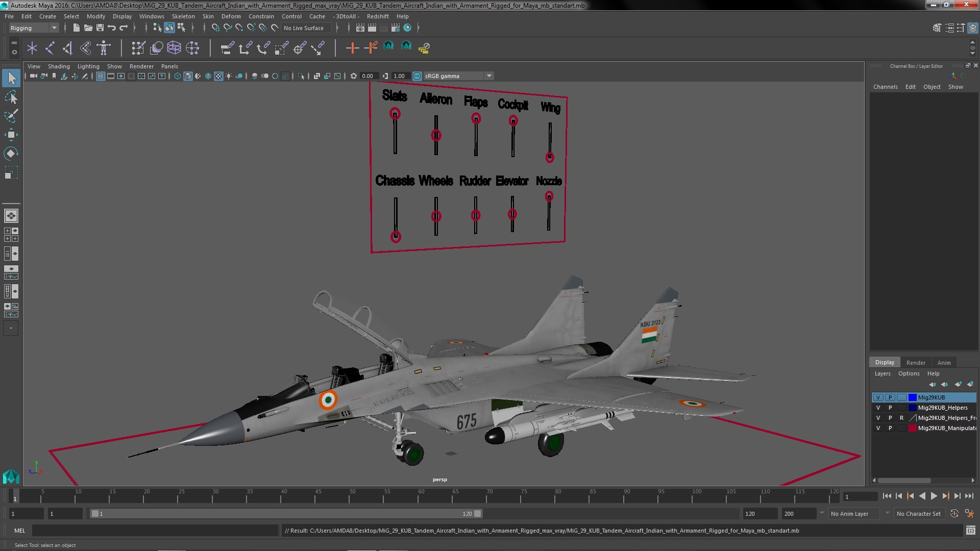Viewport: 980px width, 551px height.
Task: Click the Create Lattice shelf icon
Action: coord(174,48)
